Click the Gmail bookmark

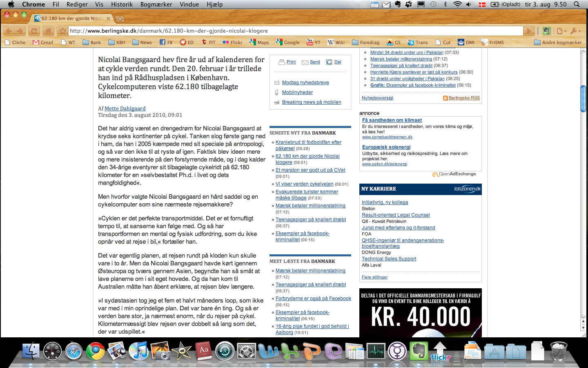tap(43, 42)
